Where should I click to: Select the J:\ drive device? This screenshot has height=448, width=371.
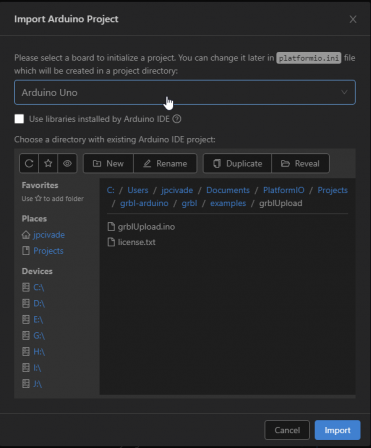pyautogui.click(x=38, y=384)
